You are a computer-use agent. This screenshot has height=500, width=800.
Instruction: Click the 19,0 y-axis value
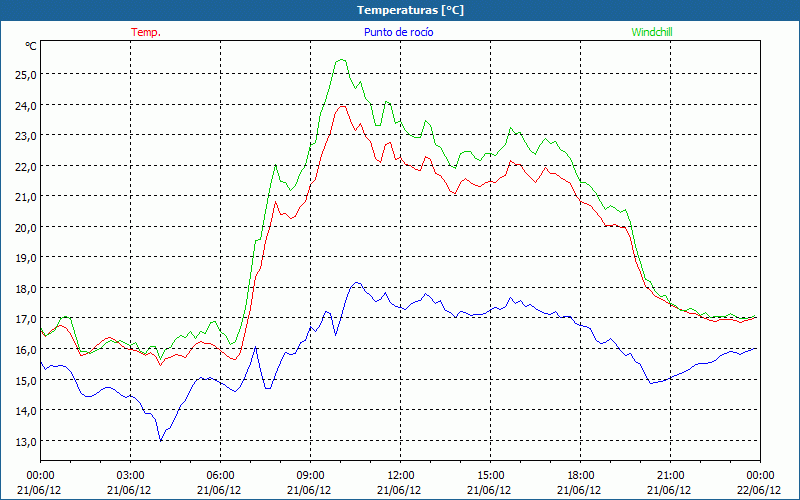coord(25,258)
